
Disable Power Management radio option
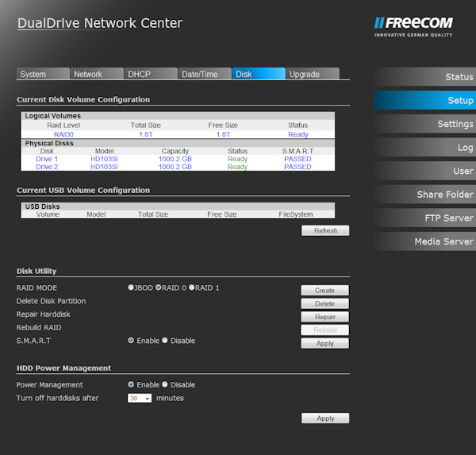[165, 385]
